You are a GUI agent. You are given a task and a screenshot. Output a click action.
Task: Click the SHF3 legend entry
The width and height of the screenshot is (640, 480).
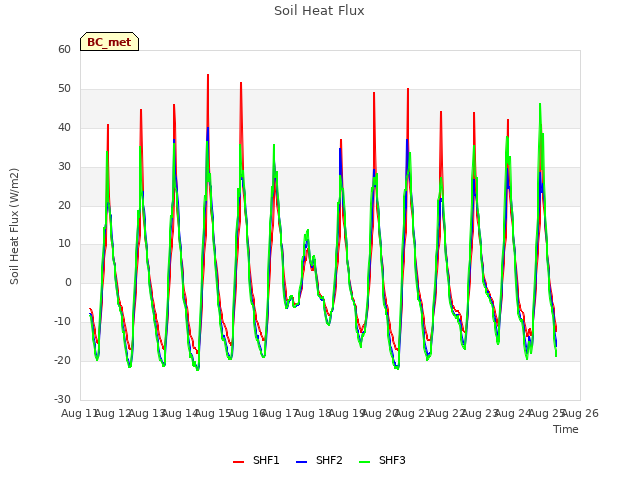(x=382, y=460)
